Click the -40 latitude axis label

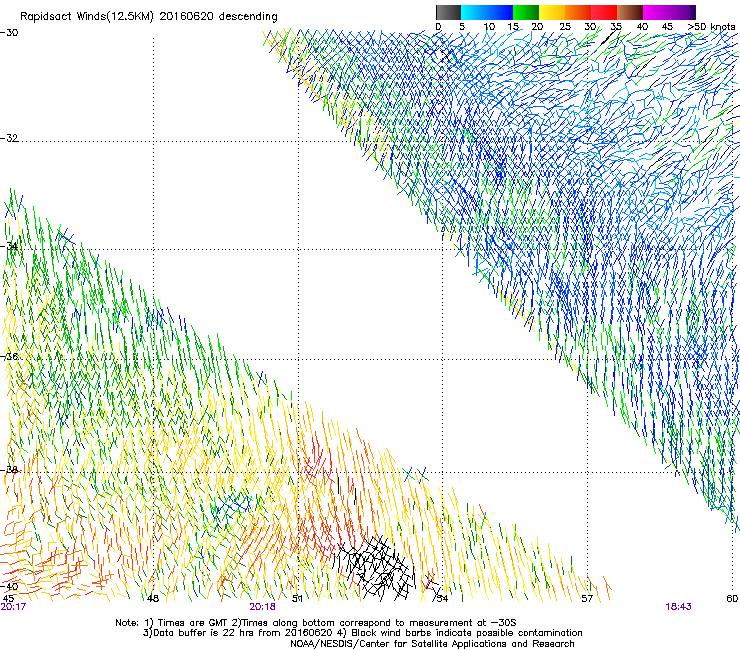click(x=9, y=586)
